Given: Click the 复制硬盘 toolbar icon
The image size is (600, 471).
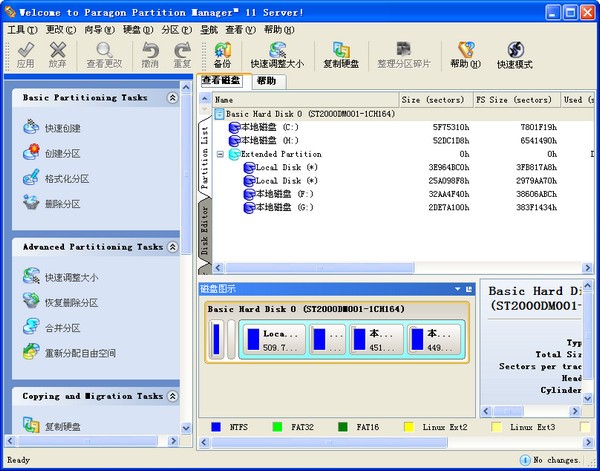Looking at the screenshot, I should point(341,50).
